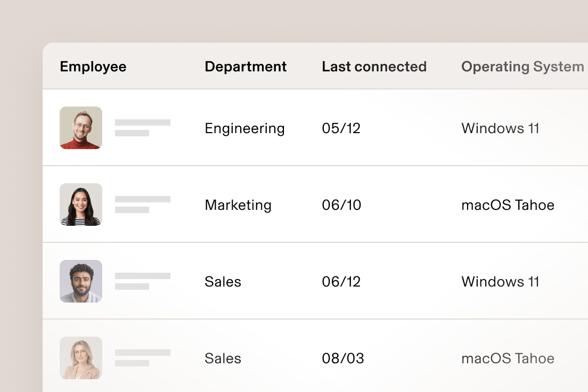Click the red-sweater employee avatar photo
Screen dimensions: 588x392
coord(80,128)
